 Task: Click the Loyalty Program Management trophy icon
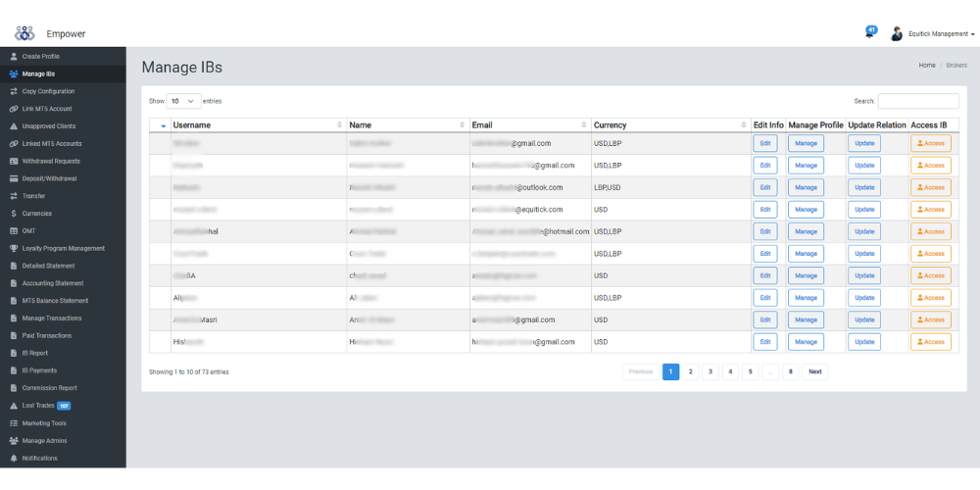click(x=14, y=248)
